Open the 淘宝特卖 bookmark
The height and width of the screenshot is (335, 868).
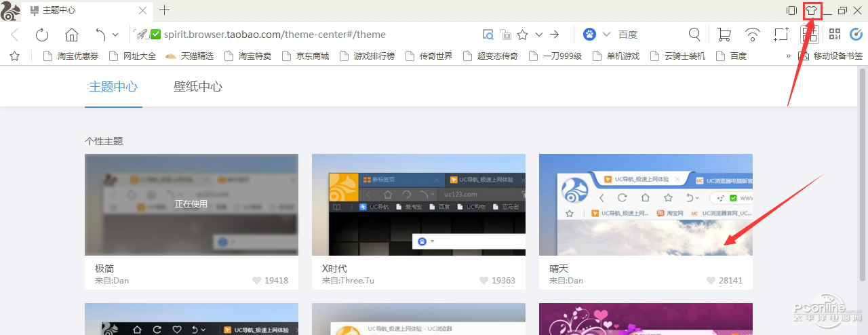click(248, 56)
